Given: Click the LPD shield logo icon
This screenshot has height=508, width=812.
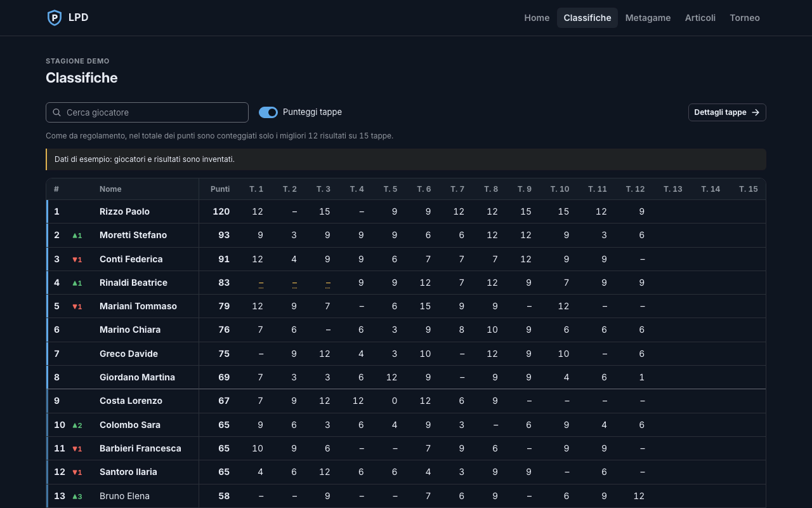Looking at the screenshot, I should click(x=55, y=18).
